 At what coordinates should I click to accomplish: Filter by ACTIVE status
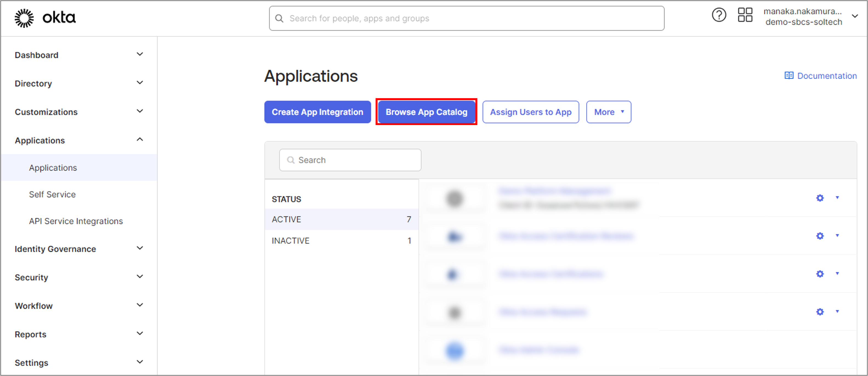(x=341, y=219)
